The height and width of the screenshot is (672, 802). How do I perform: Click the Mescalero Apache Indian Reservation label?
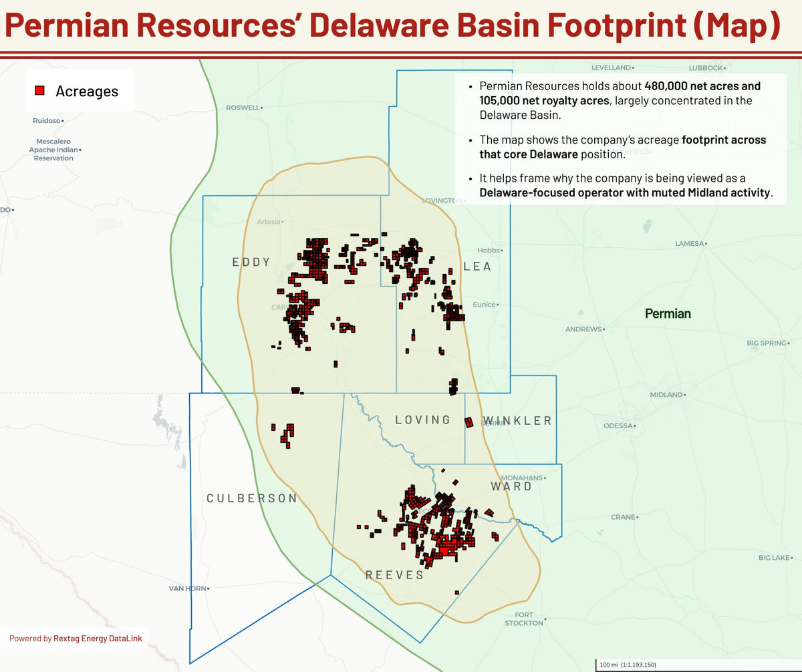(53, 150)
